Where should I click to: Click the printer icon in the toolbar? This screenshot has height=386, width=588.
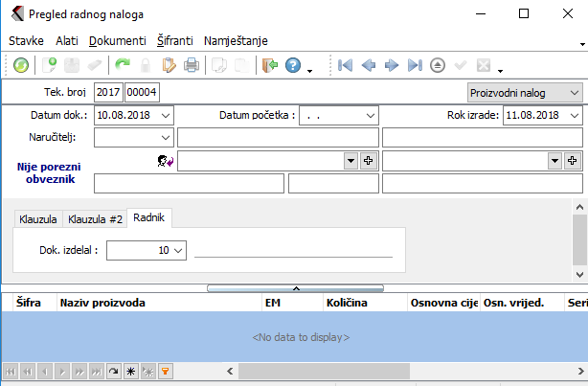(x=192, y=66)
